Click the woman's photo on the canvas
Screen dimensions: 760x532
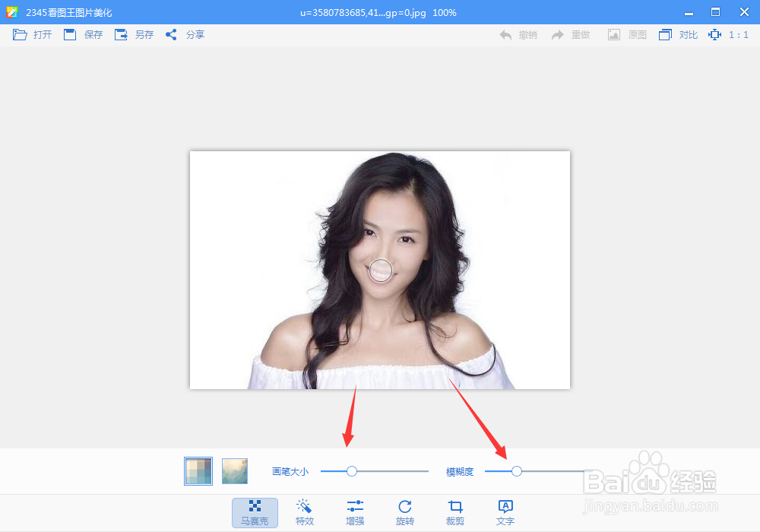pyautogui.click(x=380, y=270)
